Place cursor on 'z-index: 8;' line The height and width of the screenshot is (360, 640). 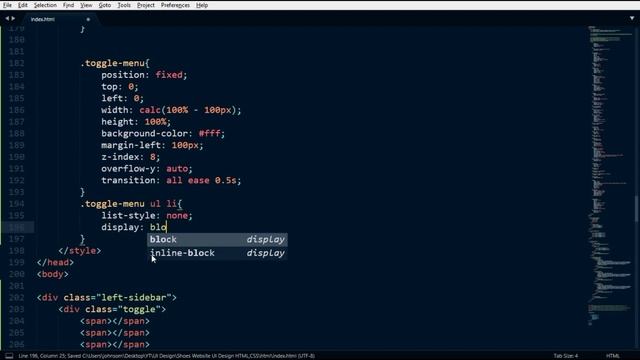[x=131, y=157]
